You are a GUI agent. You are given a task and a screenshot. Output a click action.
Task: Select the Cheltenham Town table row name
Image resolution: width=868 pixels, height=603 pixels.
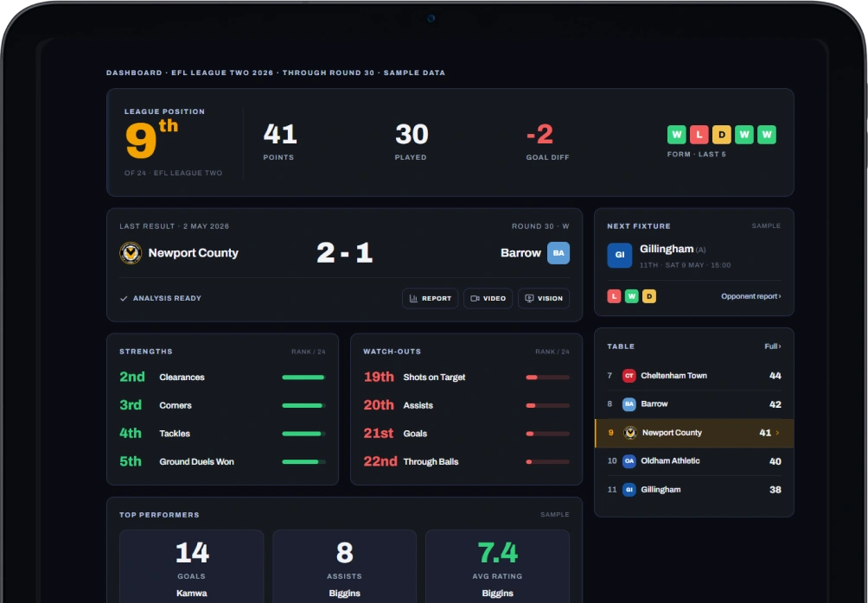coord(673,376)
